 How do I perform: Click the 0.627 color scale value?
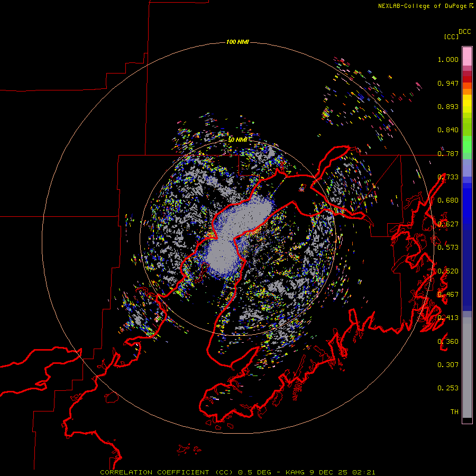[448, 224]
